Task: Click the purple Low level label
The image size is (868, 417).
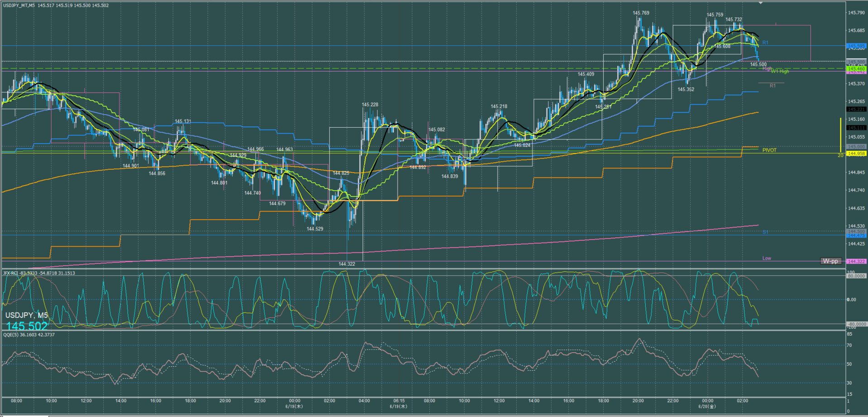Action: click(767, 259)
